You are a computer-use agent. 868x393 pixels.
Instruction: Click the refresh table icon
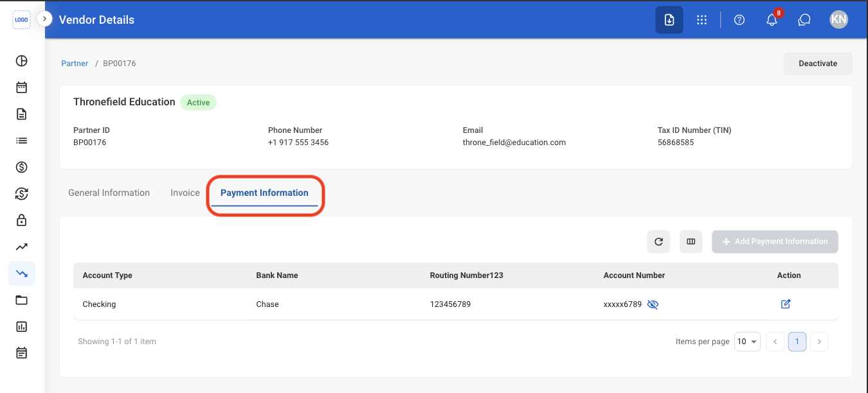point(658,241)
